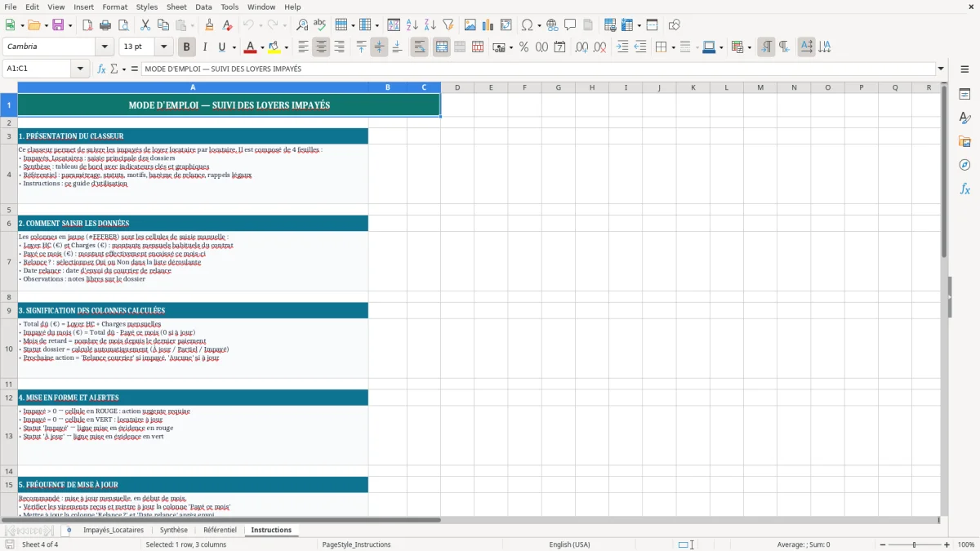Export directly as PDF

point(87,25)
